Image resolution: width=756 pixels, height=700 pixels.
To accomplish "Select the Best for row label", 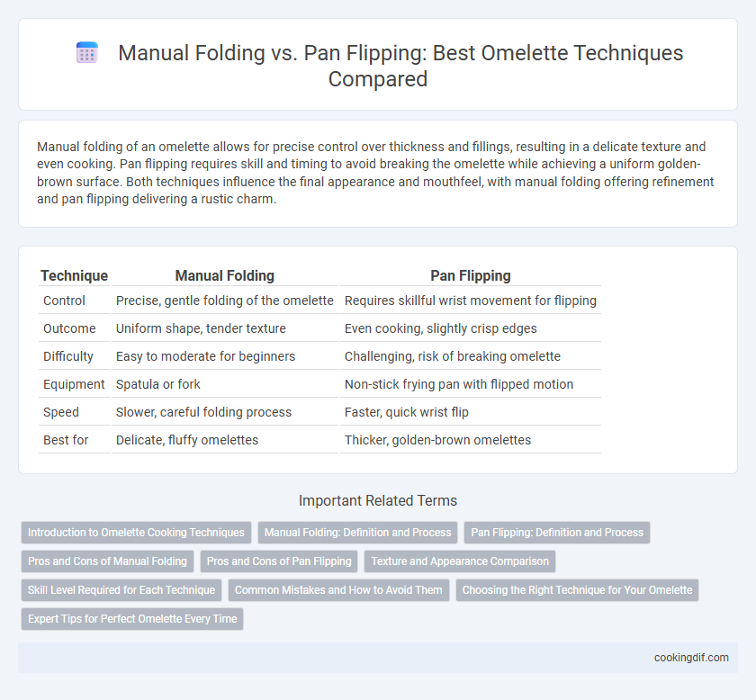I will pyautogui.click(x=66, y=440).
